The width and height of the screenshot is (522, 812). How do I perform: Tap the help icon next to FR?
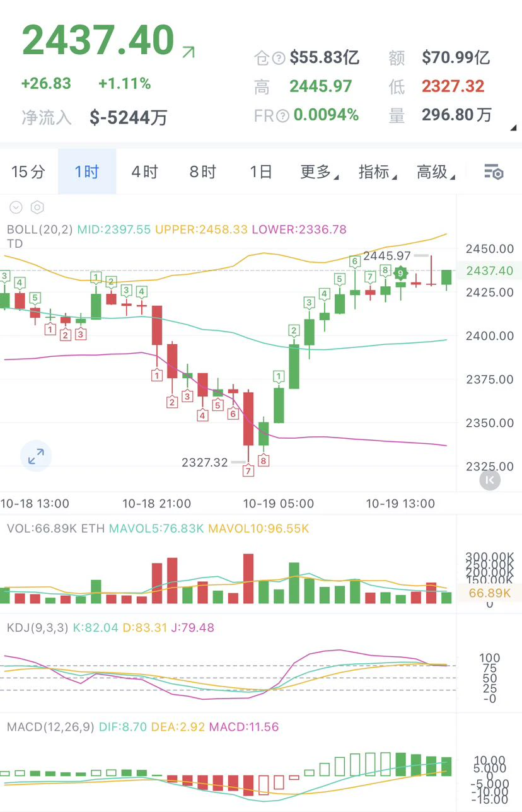click(x=283, y=115)
